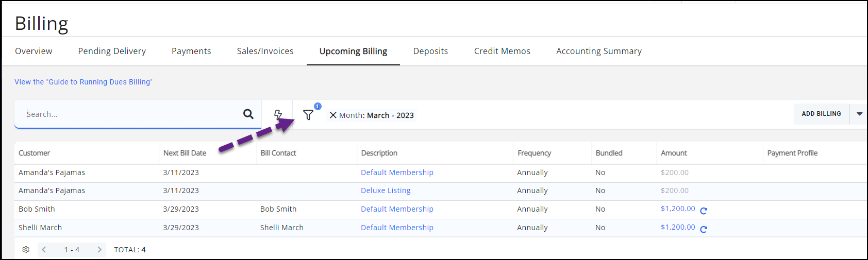Image resolution: width=868 pixels, height=260 pixels.
Task: Select the Accounting Summary tab
Action: (598, 51)
